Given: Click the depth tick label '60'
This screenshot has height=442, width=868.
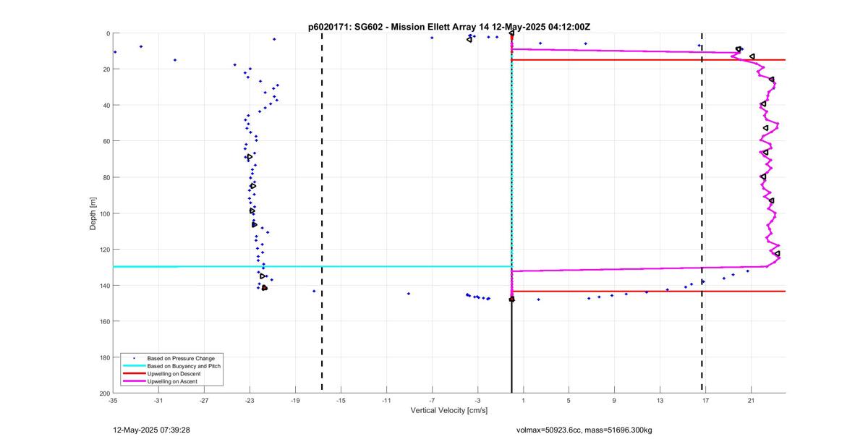Looking at the screenshot, I should coord(106,141).
